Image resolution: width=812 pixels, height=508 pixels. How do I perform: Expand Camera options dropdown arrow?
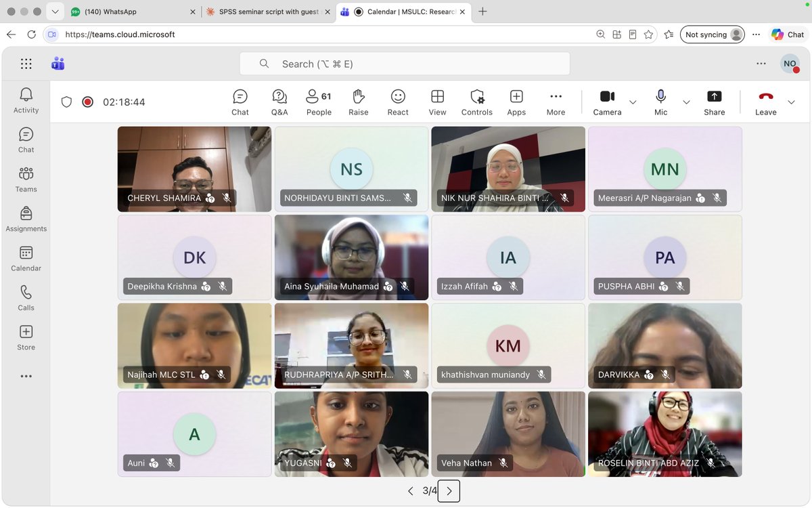(633, 102)
